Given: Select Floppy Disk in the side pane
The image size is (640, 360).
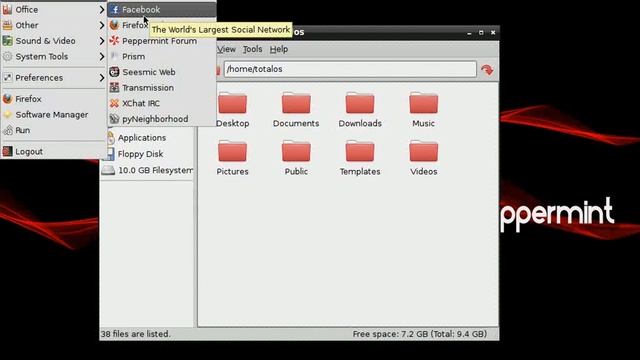Looking at the screenshot, I should click(140, 154).
